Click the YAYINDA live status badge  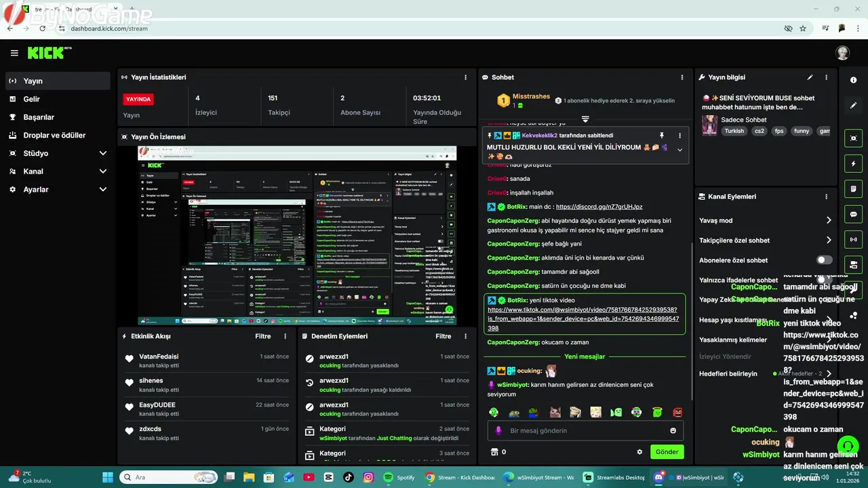[138, 99]
